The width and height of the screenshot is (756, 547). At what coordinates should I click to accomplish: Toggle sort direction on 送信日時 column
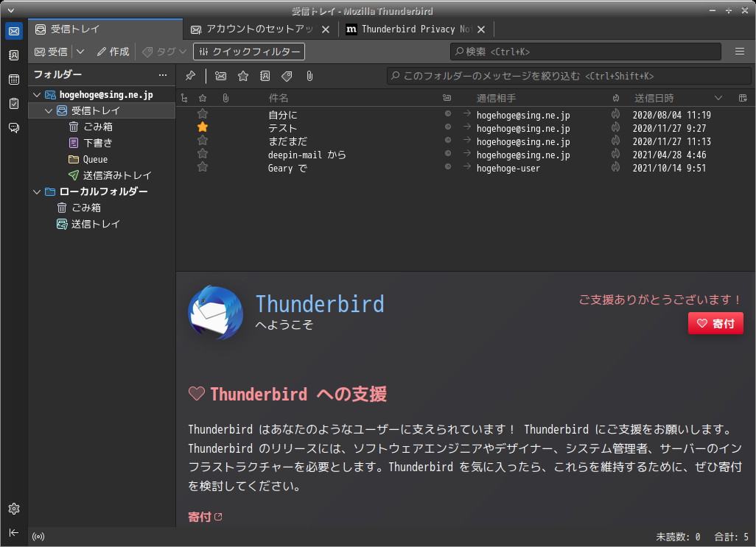pyautogui.click(x=718, y=98)
